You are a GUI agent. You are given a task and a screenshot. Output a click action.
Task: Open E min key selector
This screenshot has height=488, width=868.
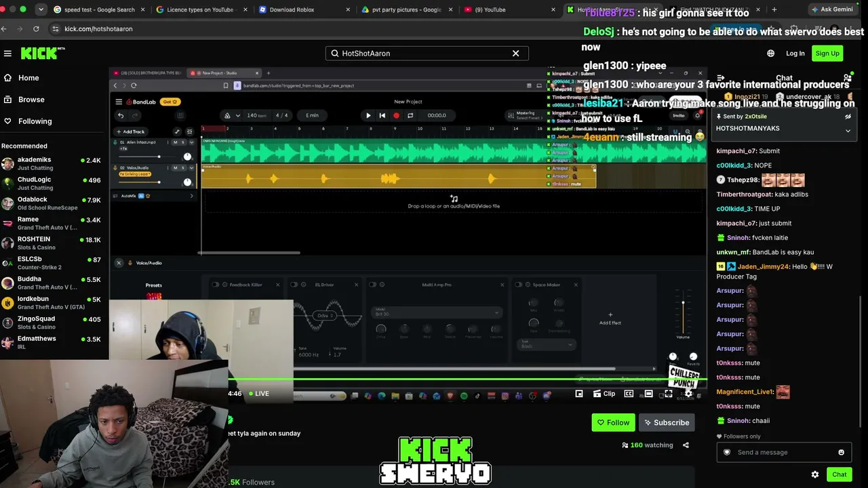click(x=312, y=115)
